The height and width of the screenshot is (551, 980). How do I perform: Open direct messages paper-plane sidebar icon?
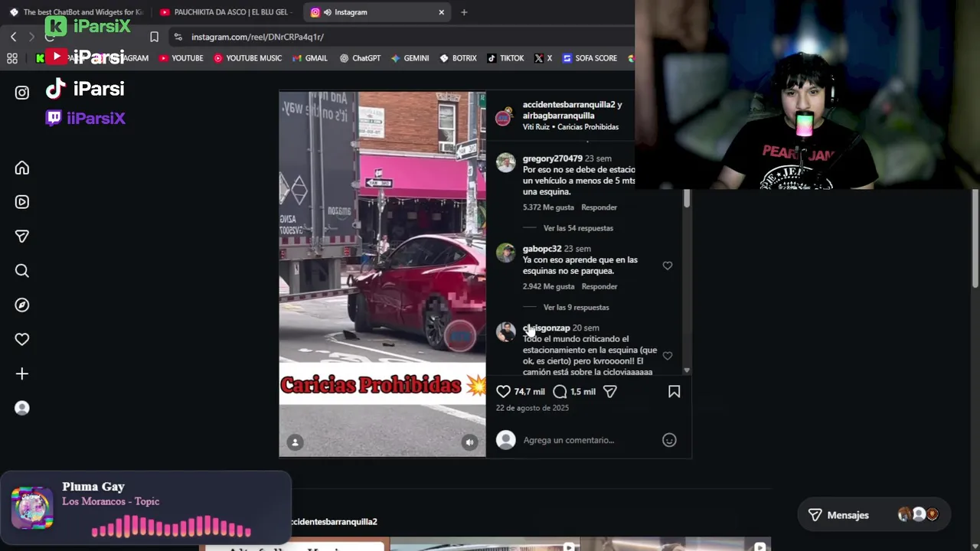click(21, 236)
